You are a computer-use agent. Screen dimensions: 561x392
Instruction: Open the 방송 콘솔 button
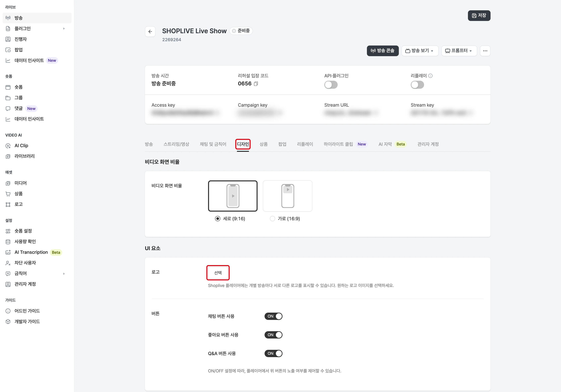383,51
